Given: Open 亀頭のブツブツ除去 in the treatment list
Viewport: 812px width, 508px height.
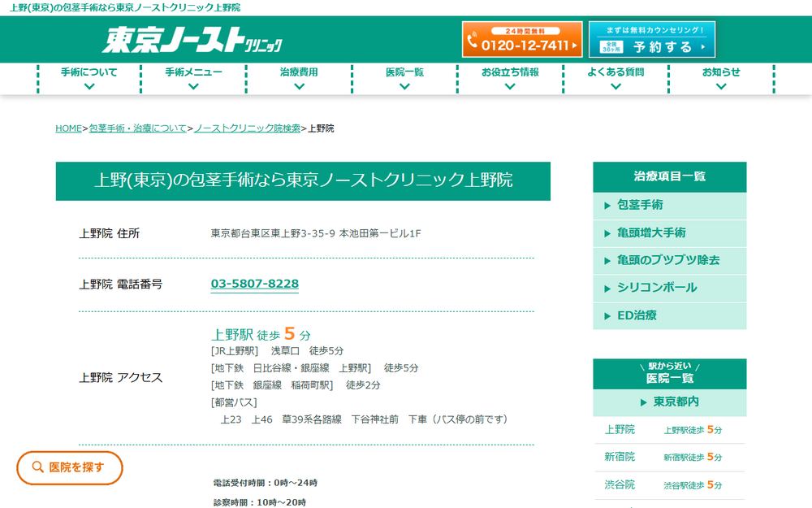Looking at the screenshot, I should [670, 261].
